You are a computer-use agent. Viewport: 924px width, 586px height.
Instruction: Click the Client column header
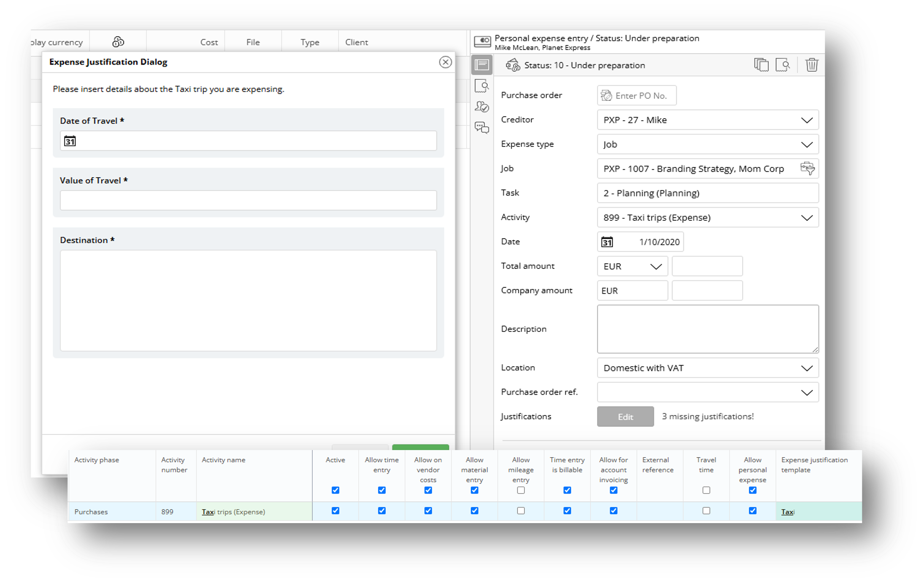357,42
